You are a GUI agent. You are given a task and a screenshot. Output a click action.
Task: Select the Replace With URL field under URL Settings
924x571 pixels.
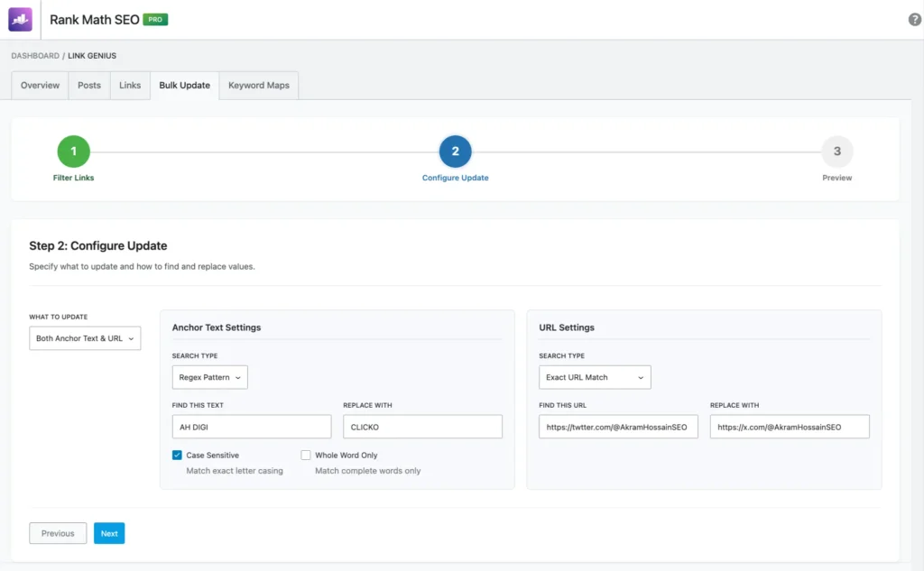pos(790,426)
